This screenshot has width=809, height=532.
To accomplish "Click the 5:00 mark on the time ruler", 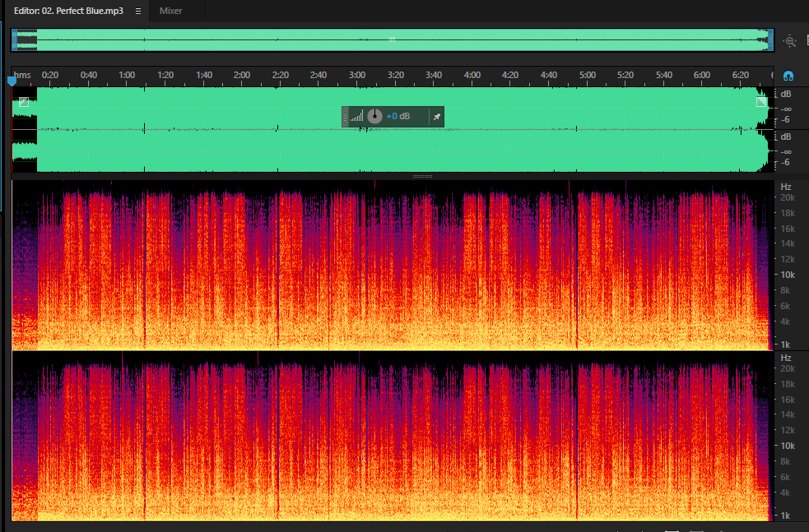I will click(x=587, y=76).
